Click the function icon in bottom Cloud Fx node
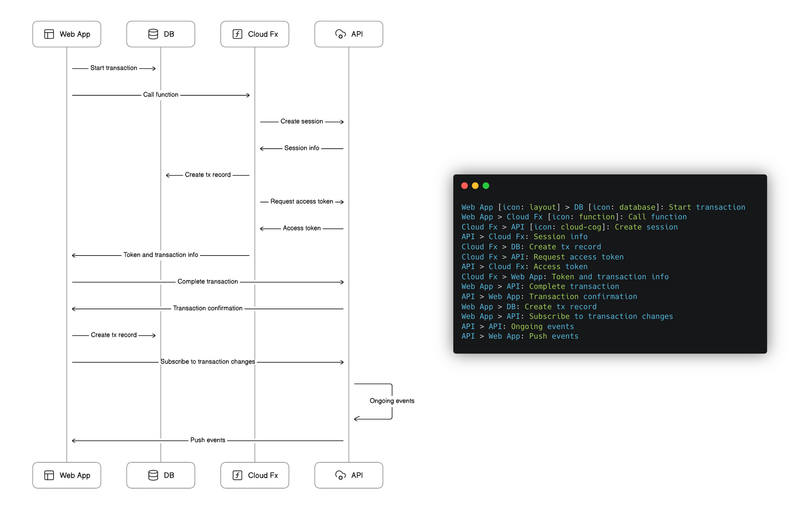Viewport: 812px width, 516px height. point(237,475)
